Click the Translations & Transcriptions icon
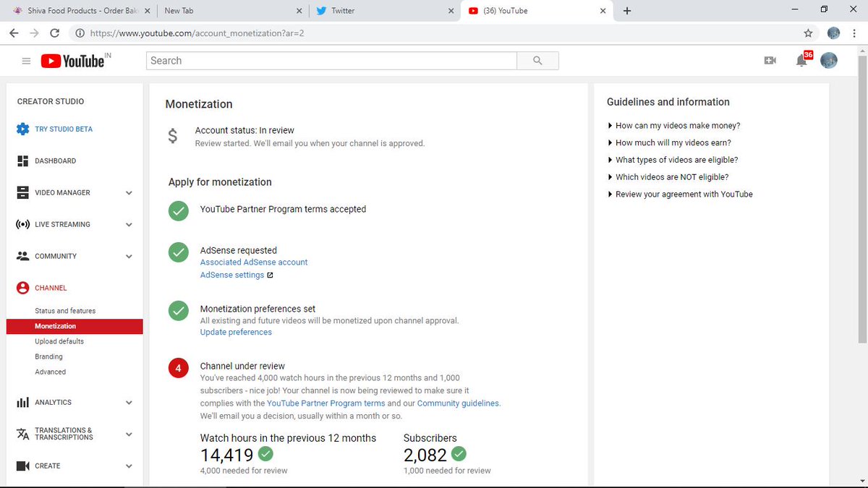 tap(22, 434)
